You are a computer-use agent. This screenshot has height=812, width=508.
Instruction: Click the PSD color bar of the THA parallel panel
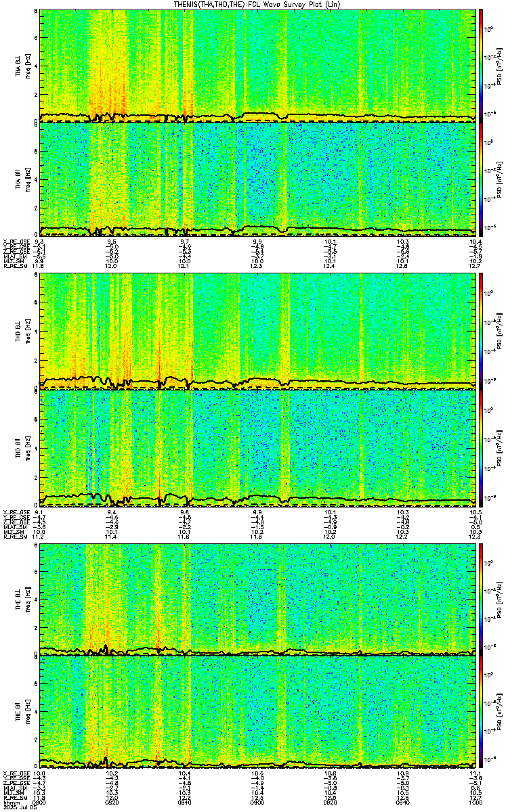point(482,179)
